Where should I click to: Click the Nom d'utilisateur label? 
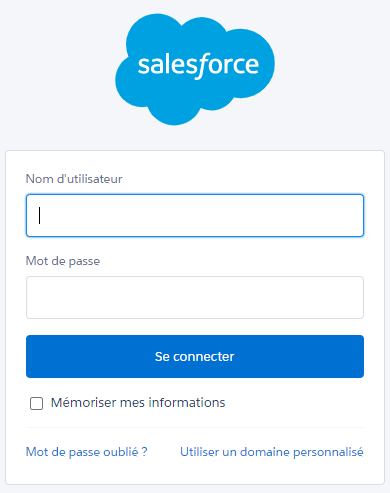point(74,179)
